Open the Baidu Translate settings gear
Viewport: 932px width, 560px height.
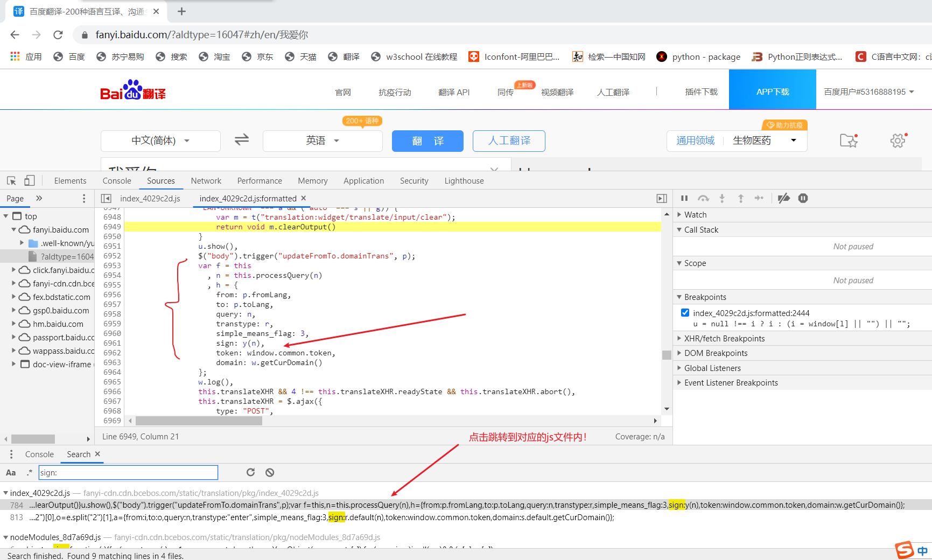898,141
